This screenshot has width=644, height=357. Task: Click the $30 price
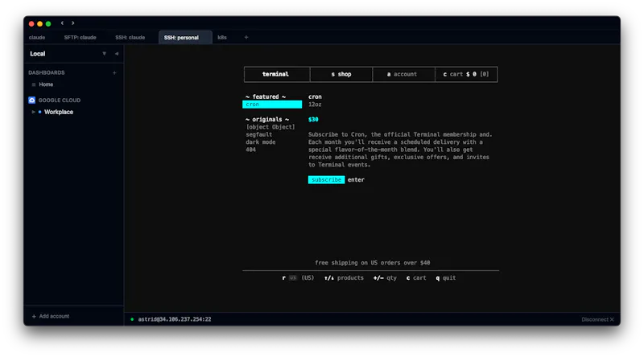point(313,120)
